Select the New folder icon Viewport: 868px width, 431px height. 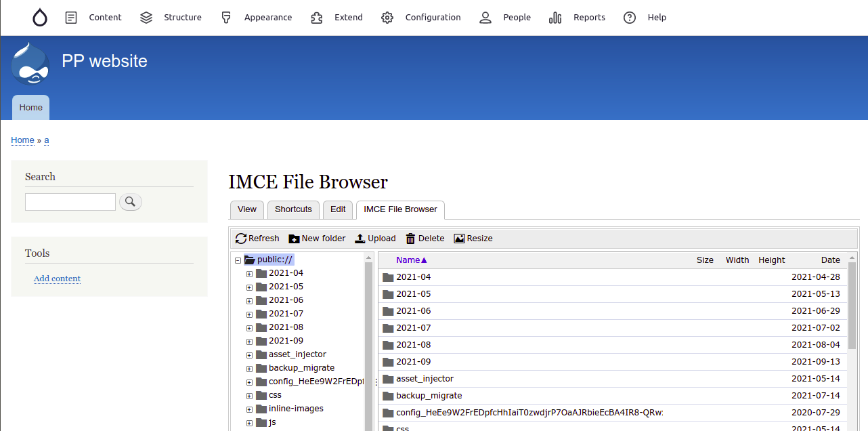pyautogui.click(x=294, y=238)
